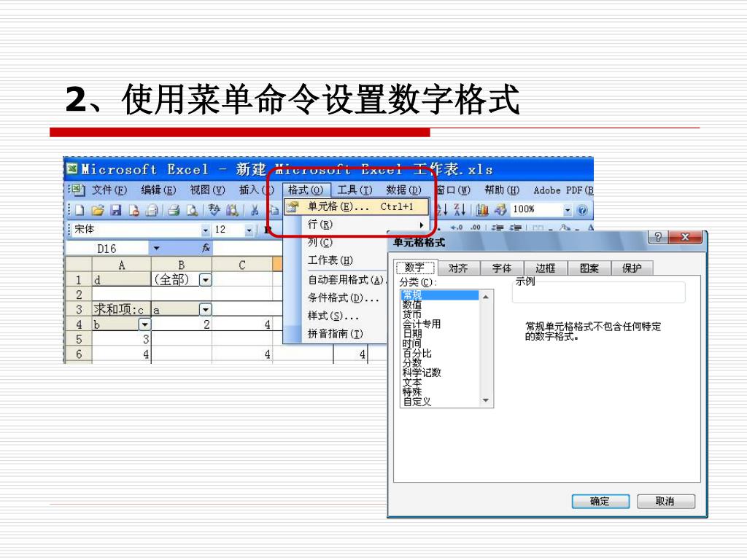747x560 pixels.
Task: Switch to the 字体 tab
Action: pos(502,268)
